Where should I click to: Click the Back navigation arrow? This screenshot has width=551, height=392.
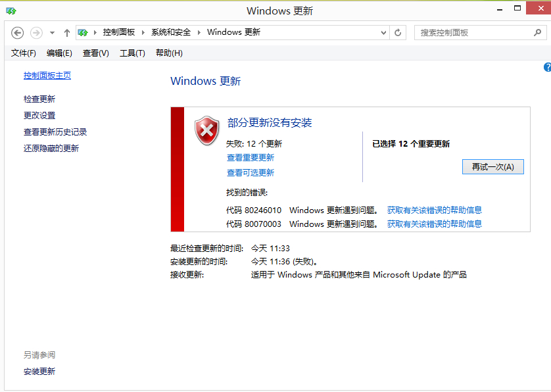pyautogui.click(x=17, y=33)
